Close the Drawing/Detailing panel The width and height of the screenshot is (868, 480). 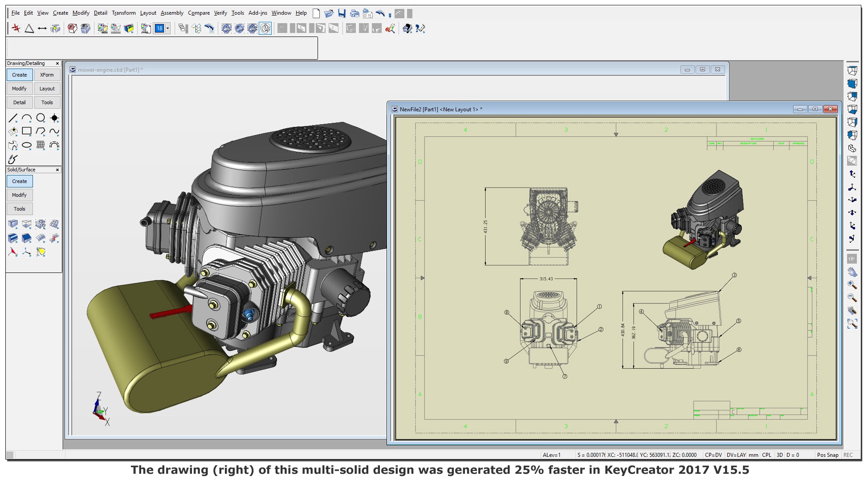(57, 64)
